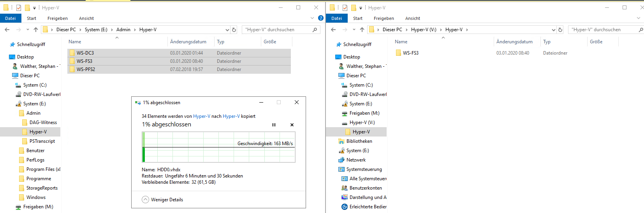644x213 pixels.
Task: Go up one level in left window
Action: (36, 30)
